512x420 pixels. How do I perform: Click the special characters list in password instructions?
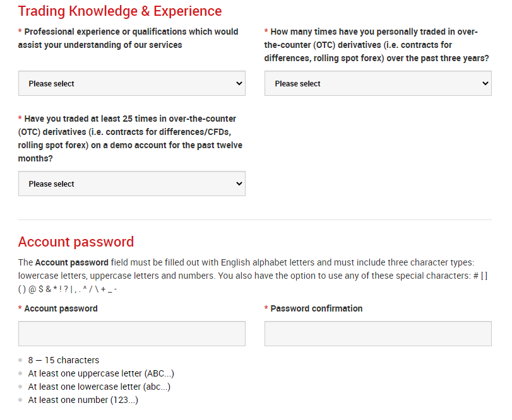coord(68,289)
